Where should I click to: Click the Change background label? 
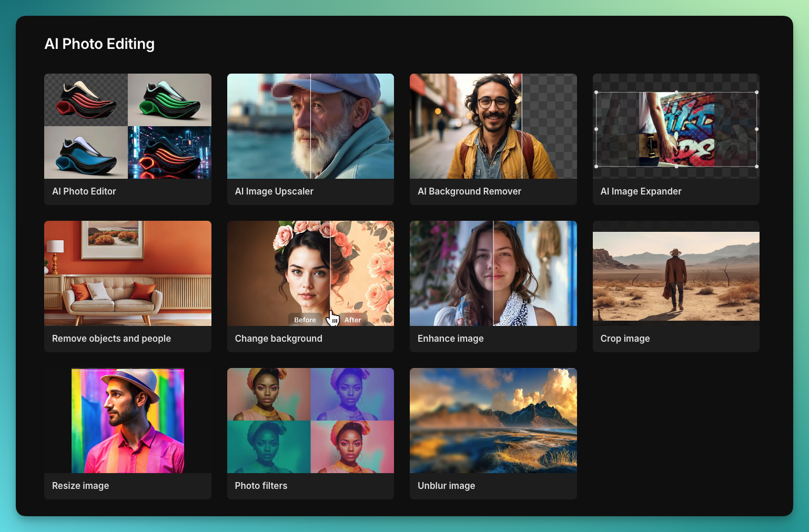[x=278, y=339]
